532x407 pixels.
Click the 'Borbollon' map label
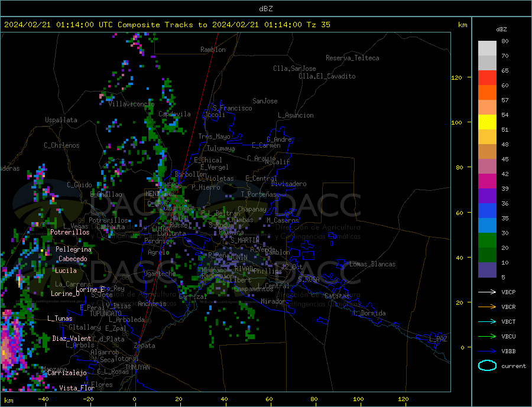[x=191, y=174]
